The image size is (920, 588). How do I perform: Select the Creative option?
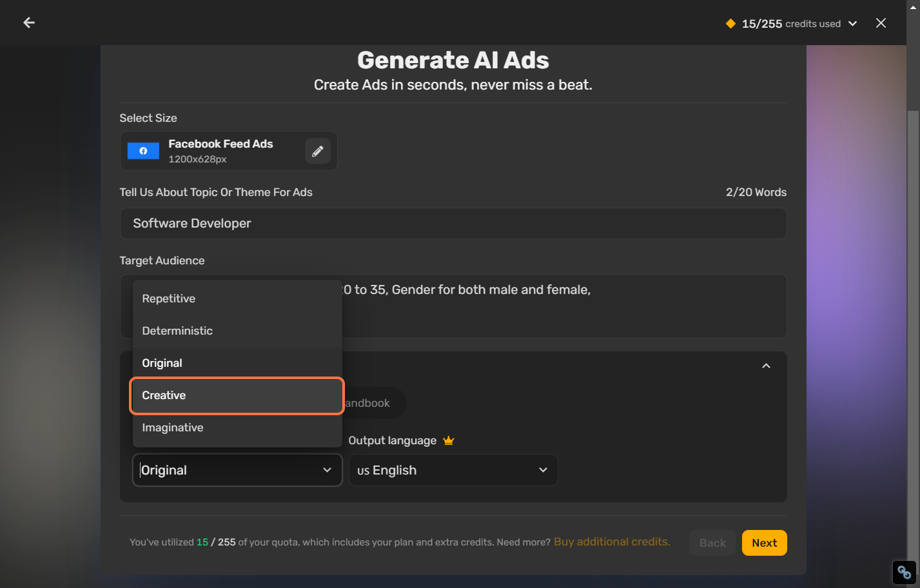[x=237, y=395]
